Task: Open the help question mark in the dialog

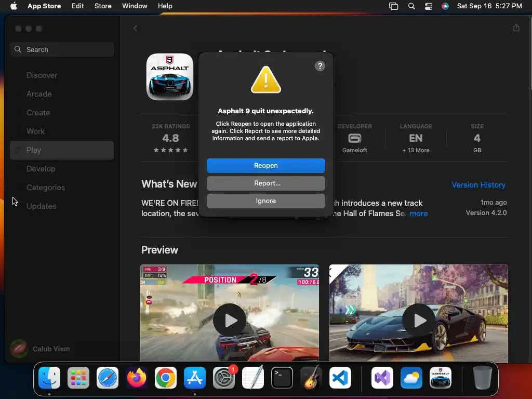Action: [320, 66]
